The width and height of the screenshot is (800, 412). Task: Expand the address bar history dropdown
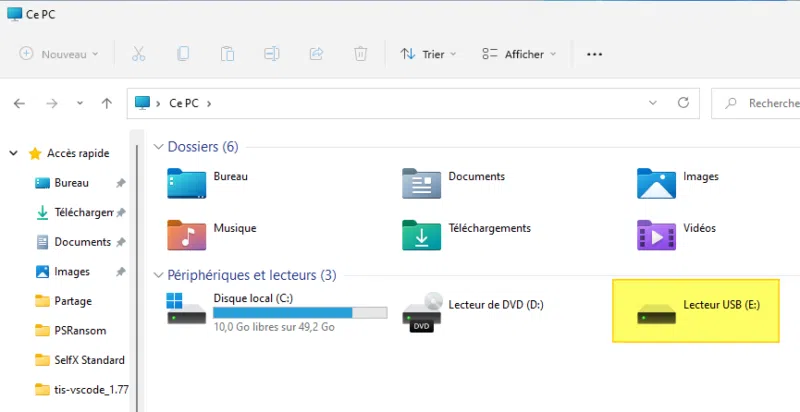[x=653, y=103]
